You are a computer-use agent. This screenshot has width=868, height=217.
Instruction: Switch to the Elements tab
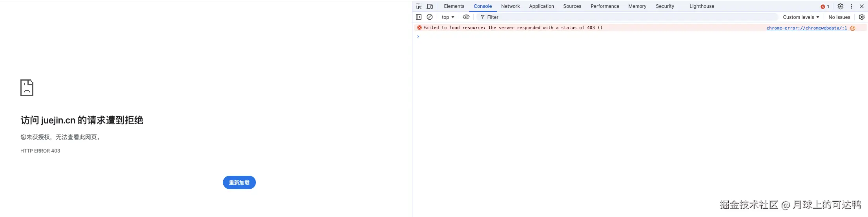coord(454,6)
